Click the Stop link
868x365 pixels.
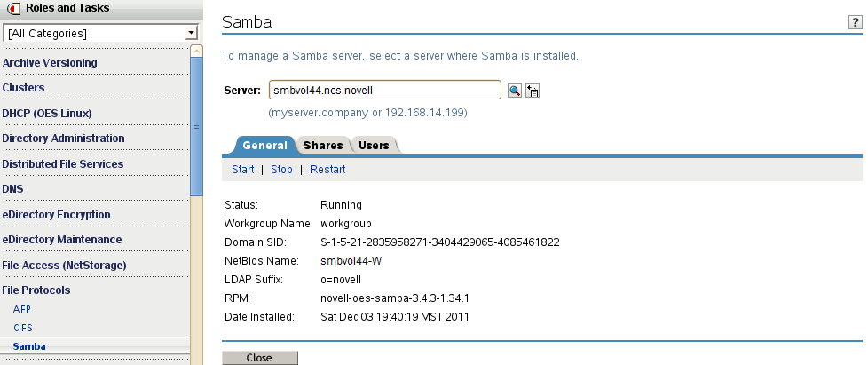tap(281, 170)
